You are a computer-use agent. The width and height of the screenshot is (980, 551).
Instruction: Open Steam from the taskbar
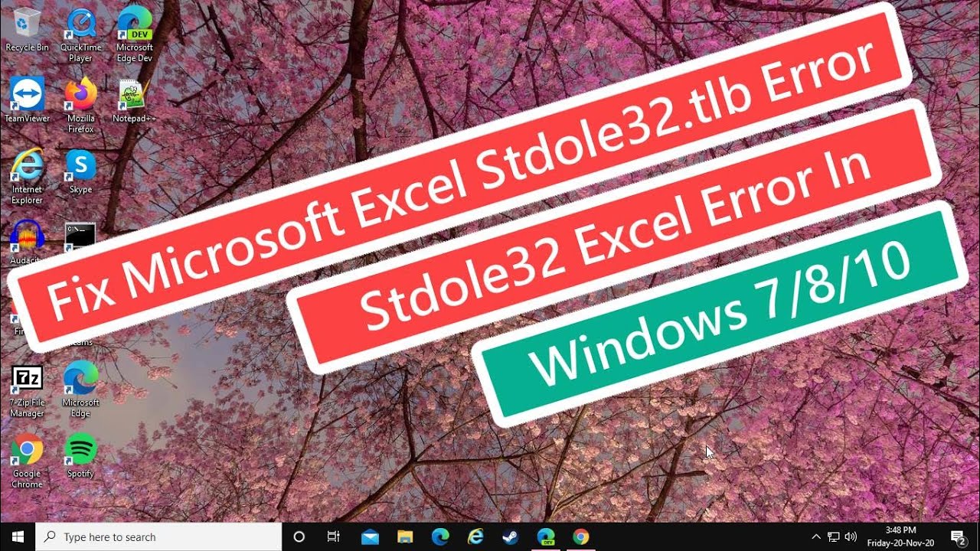point(511,536)
